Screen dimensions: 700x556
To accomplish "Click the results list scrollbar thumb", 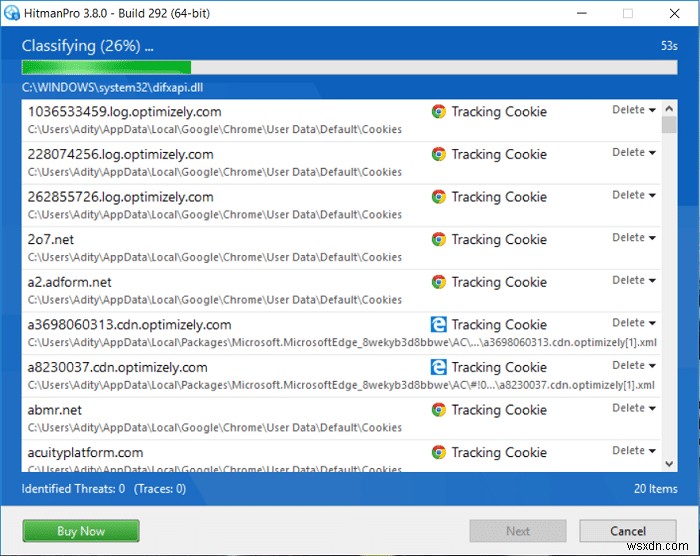I will coord(669,125).
